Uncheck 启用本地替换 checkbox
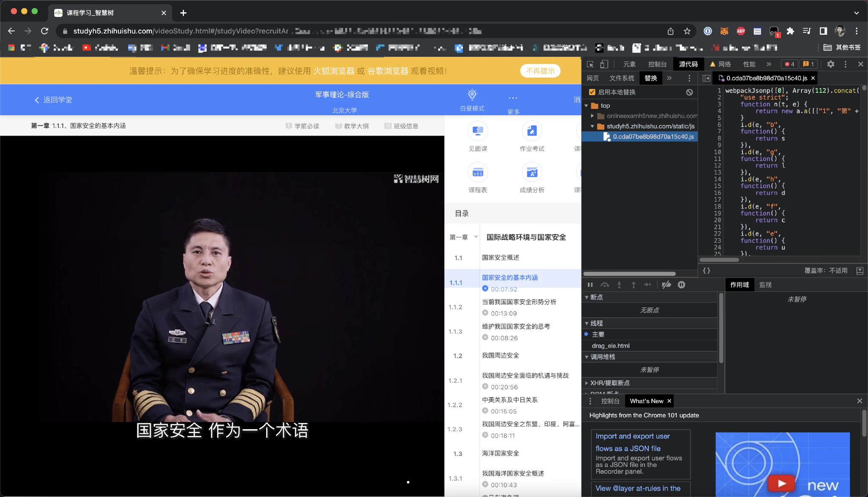 [593, 92]
